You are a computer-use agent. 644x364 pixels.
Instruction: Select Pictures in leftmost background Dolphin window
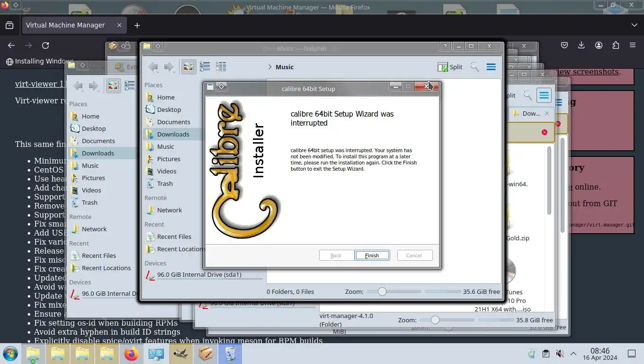(x=93, y=178)
